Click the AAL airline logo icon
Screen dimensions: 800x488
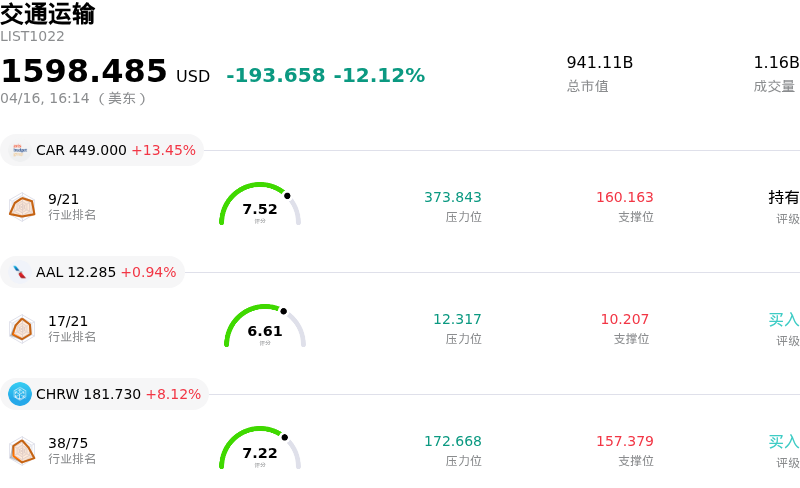pyautogui.click(x=20, y=272)
